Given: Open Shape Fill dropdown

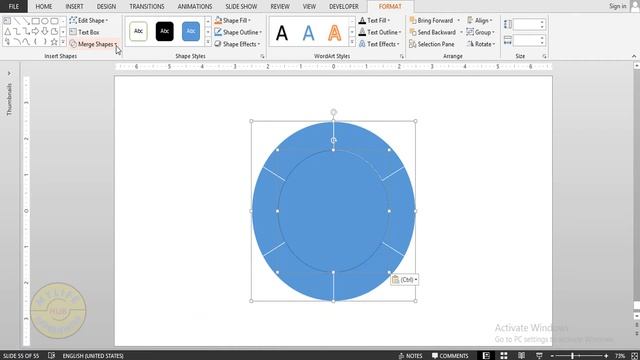Looking at the screenshot, I should 232,20.
